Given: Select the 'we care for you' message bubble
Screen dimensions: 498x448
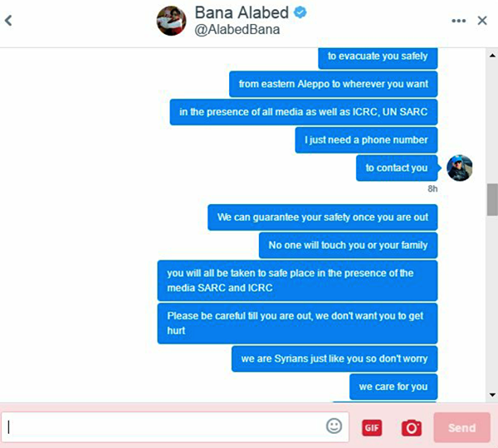Looking at the screenshot, I should (x=393, y=387).
